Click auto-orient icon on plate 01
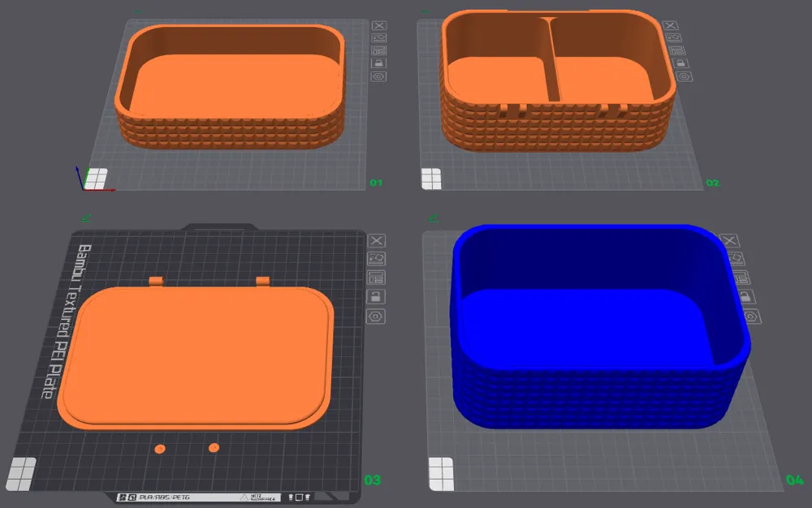 379,38
